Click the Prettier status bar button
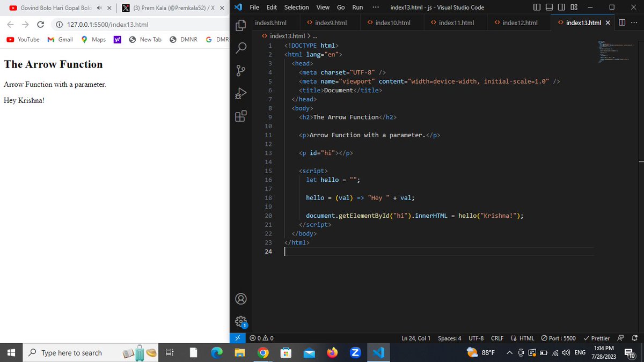The width and height of the screenshot is (644, 362). click(596, 338)
